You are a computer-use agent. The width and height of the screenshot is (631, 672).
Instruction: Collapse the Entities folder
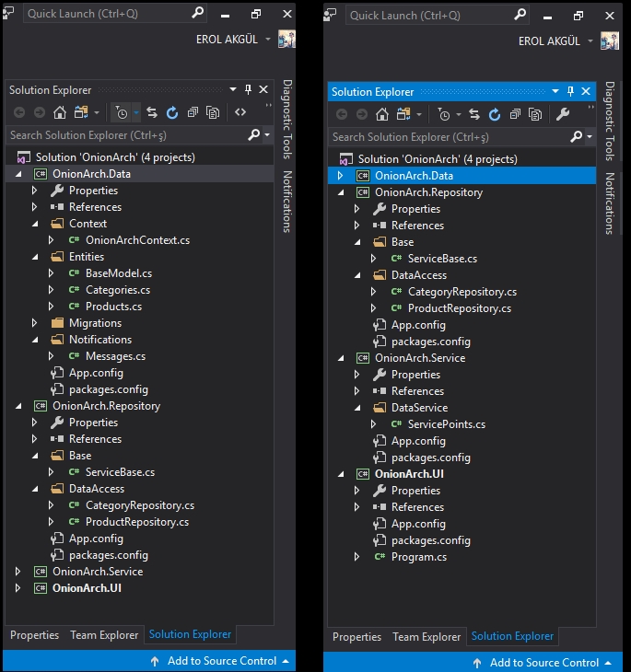[x=35, y=257]
